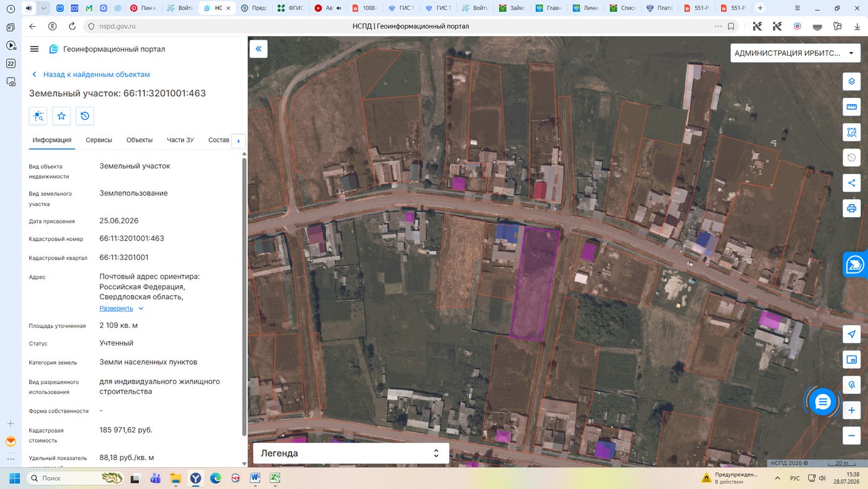Open the hamburger menu of Геоинформационный портал
The image size is (868, 489).
click(34, 49)
